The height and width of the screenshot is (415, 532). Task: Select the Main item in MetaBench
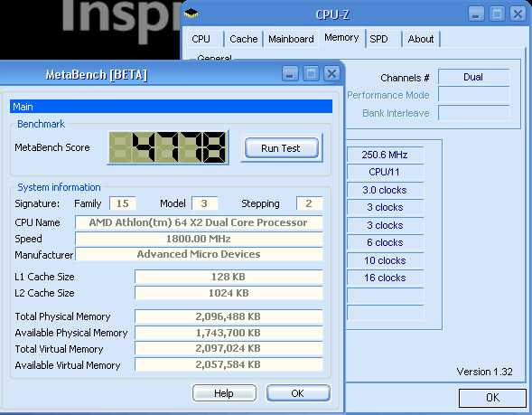171,107
